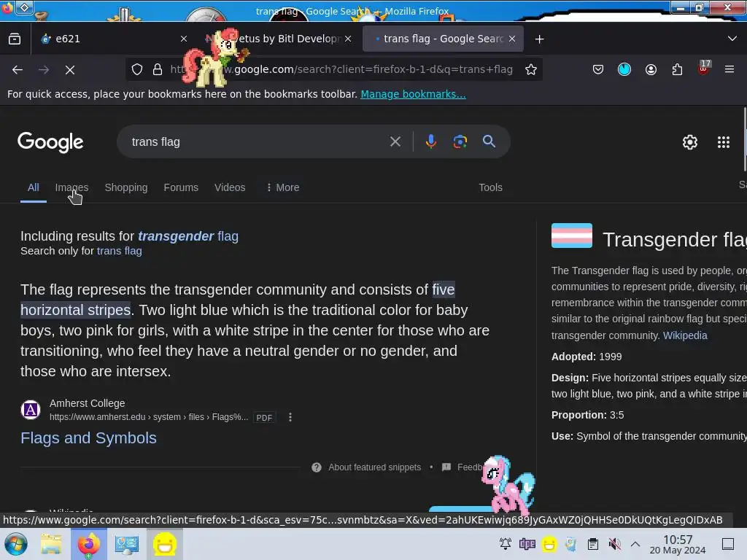Save page to Pocket
Image resolution: width=747 pixels, height=560 pixels.
click(598, 69)
